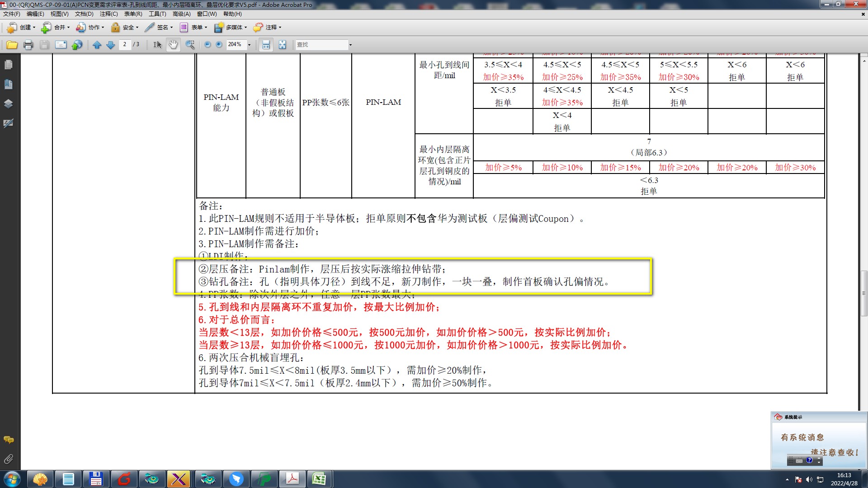Screen dimensions: 868x488
Task: Click the 安全 (Security) toolbar button
Action: 125,28
